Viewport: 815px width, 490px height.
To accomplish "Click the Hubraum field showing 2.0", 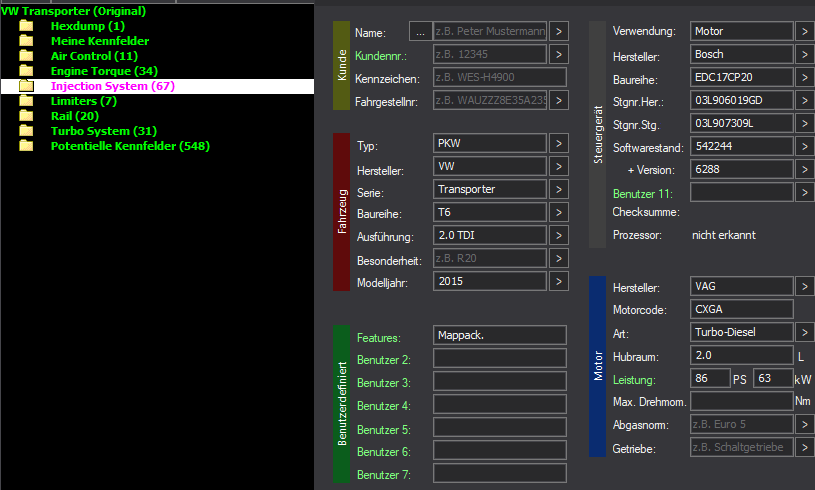I will click(742, 355).
